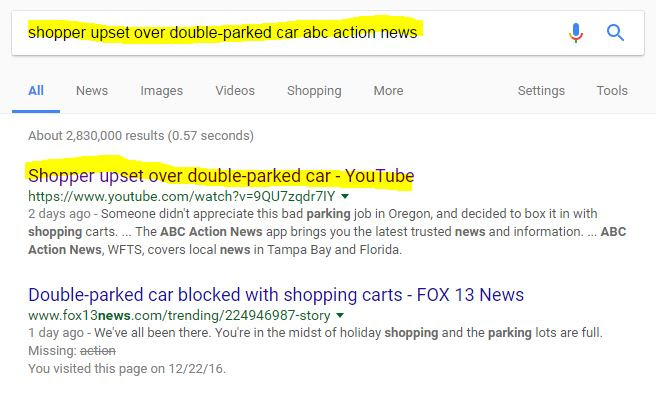Viewport: 656px width, 397px height.
Task: Click the 'Missing: action' text
Action: pos(72,351)
